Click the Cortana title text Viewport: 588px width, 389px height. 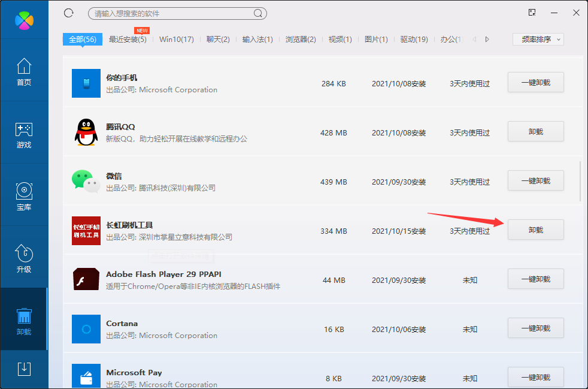(122, 324)
